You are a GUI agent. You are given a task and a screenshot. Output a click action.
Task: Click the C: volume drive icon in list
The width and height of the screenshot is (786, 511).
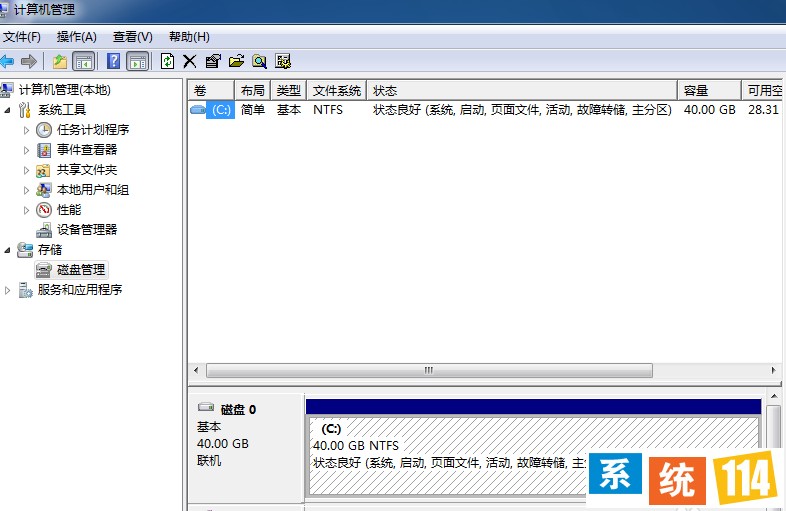point(198,109)
